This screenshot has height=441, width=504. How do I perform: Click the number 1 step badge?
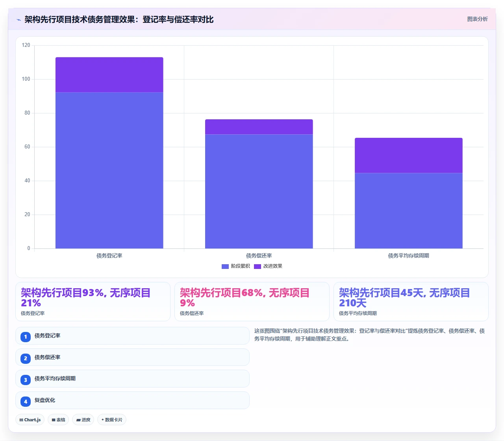tap(26, 337)
